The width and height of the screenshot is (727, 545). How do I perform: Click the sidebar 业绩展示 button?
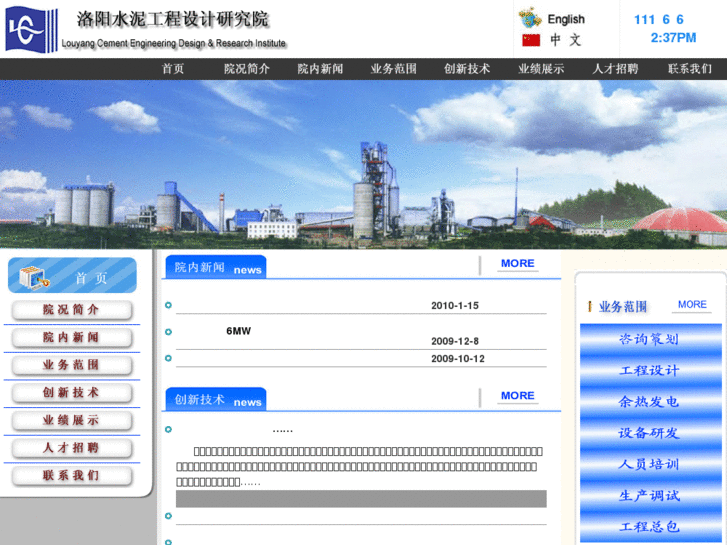pos(72,421)
